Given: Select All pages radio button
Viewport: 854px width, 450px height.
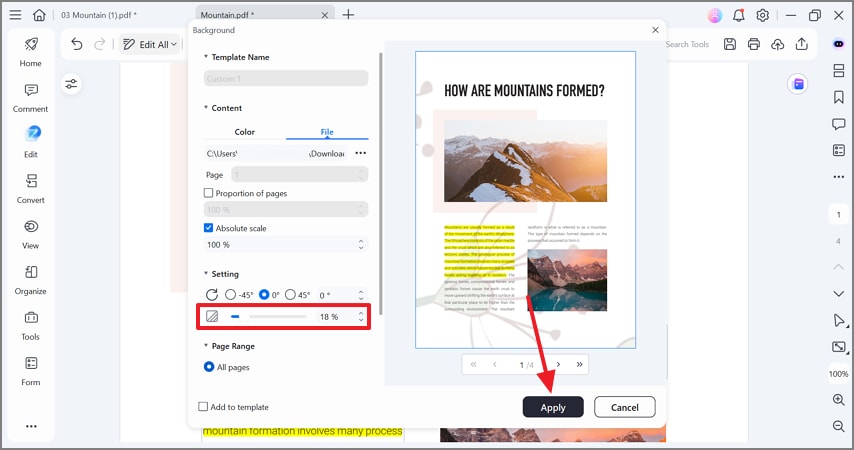Looking at the screenshot, I should [x=209, y=367].
